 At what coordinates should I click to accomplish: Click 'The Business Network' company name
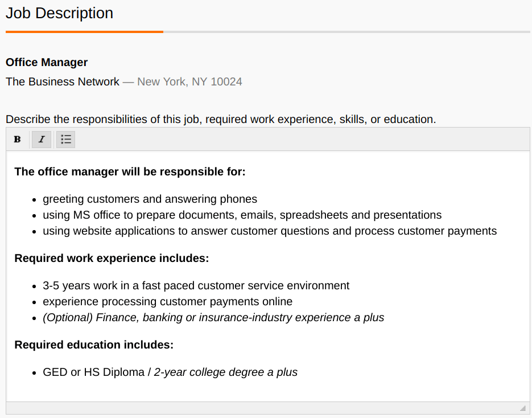coord(63,82)
